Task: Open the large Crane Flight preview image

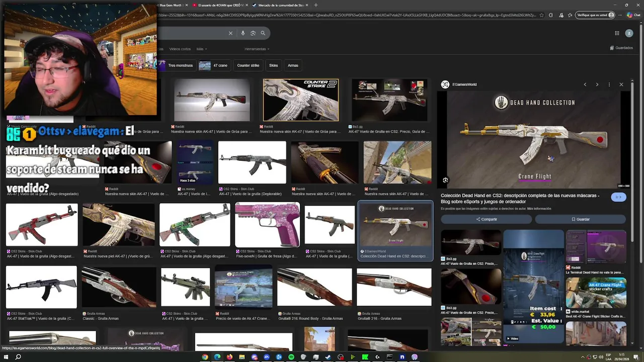Action: point(534,140)
